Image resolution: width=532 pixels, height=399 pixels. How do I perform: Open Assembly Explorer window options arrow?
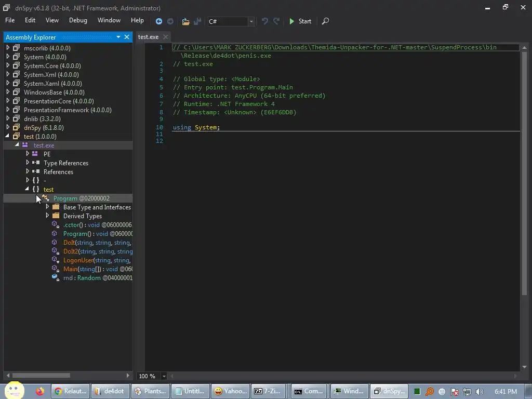click(x=118, y=37)
